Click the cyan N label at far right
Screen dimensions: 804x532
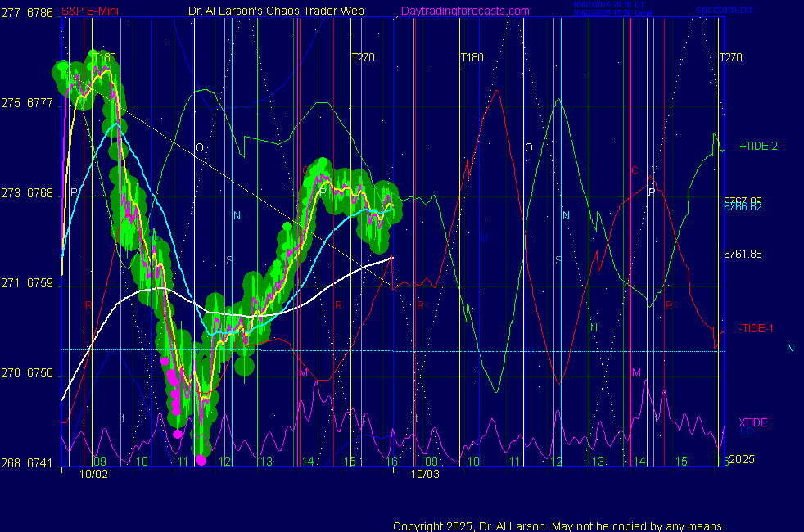pos(790,348)
